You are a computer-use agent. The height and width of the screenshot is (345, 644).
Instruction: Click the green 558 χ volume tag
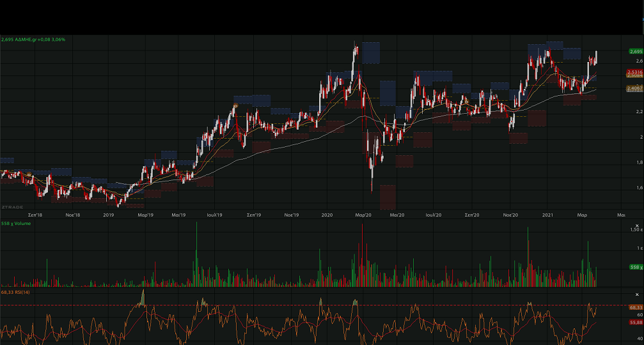635,267
